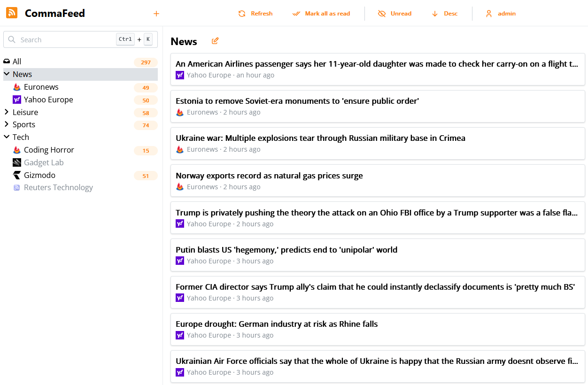Open the Estonia Soviet-era monuments article

coord(297,101)
